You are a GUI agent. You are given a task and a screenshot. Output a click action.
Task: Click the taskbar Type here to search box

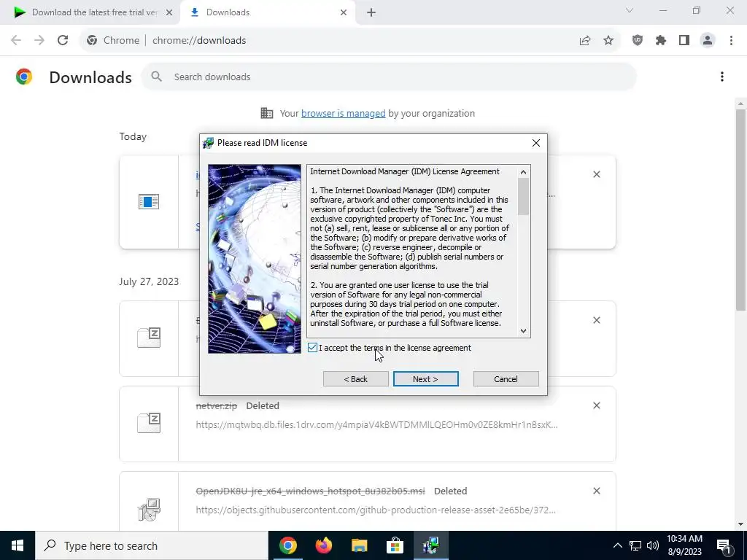point(152,545)
